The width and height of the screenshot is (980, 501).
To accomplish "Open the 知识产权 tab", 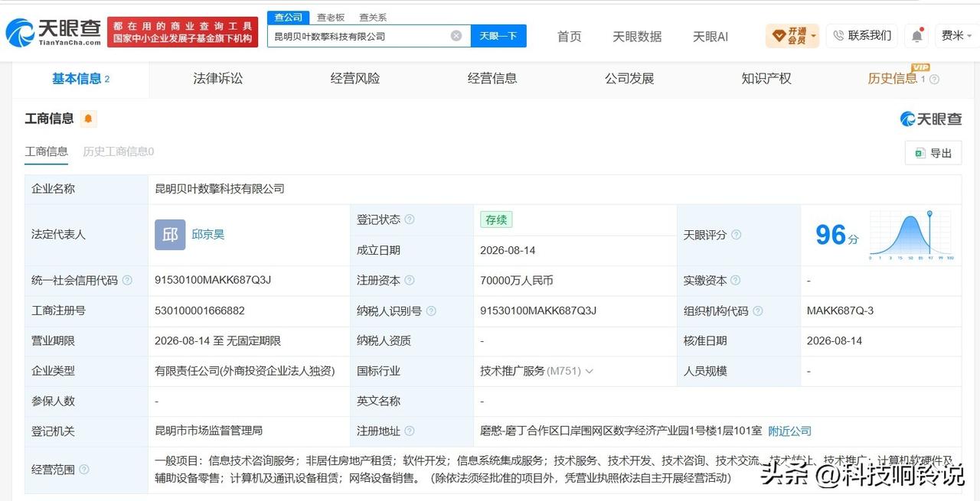I will (766, 79).
